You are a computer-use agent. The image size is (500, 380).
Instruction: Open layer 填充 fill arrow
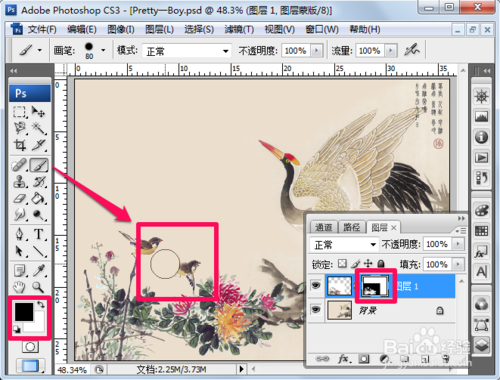(458, 264)
